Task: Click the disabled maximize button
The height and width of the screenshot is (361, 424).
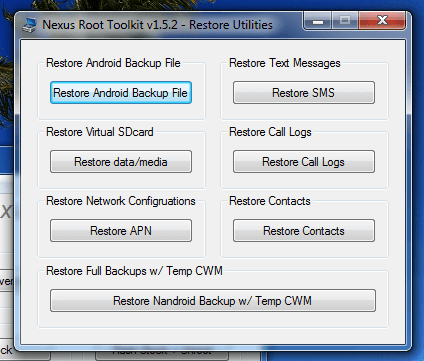Action: click(x=345, y=21)
